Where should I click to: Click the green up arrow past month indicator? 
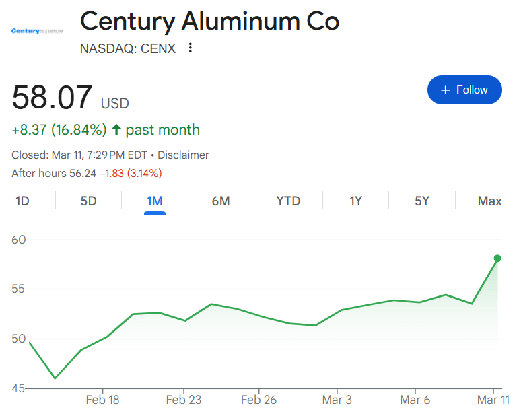tap(116, 129)
